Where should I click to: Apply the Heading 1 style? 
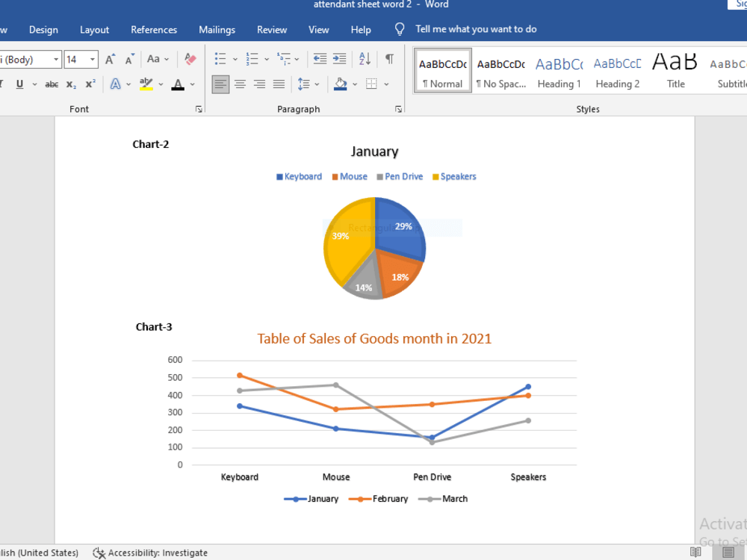coord(559,70)
